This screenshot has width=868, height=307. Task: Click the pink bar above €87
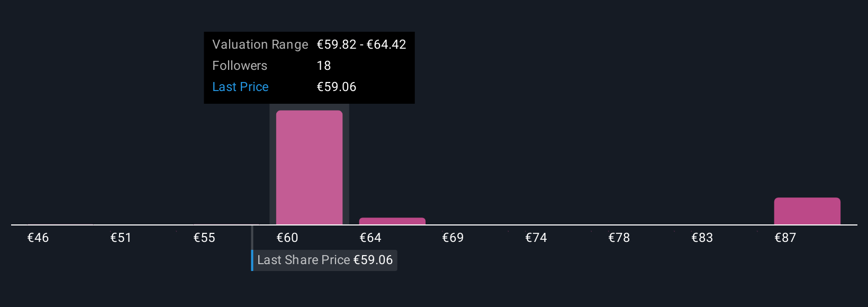pyautogui.click(x=807, y=211)
